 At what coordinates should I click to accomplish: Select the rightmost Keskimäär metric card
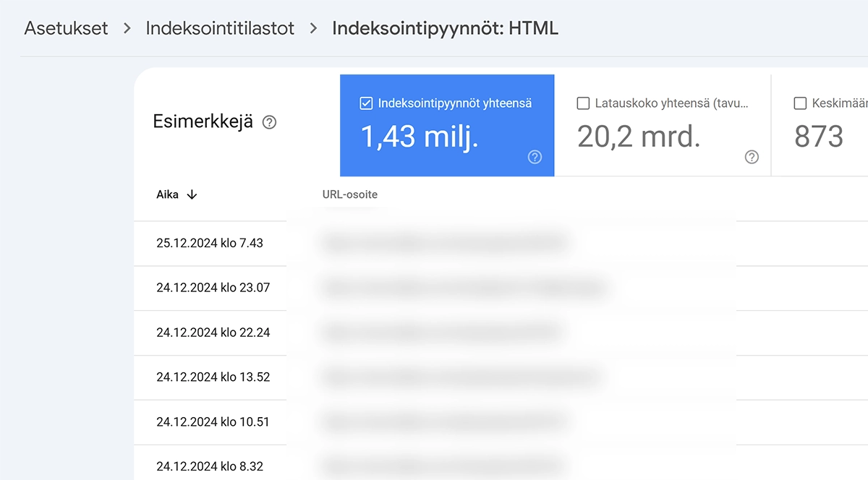pyautogui.click(x=832, y=125)
